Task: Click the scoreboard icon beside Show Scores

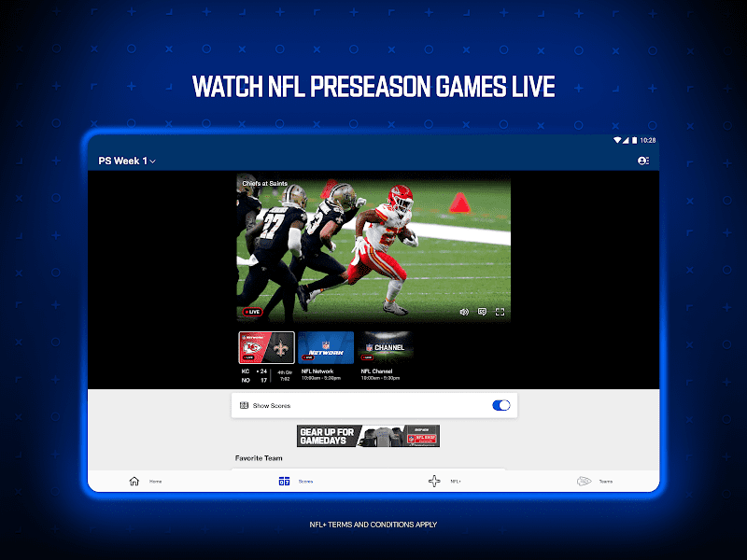Action: pos(244,405)
